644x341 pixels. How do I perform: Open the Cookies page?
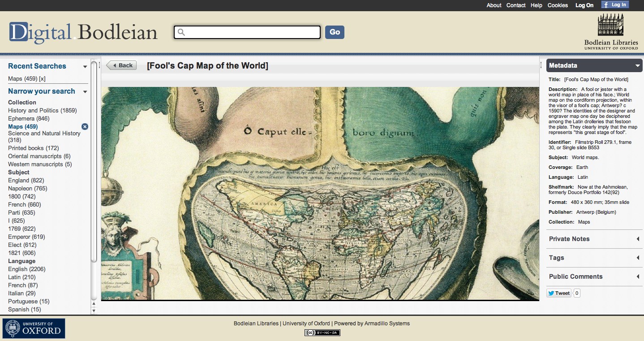[558, 5]
